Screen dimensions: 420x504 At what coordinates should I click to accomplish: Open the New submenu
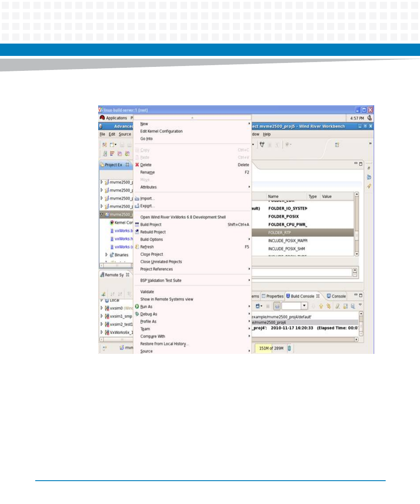point(192,124)
